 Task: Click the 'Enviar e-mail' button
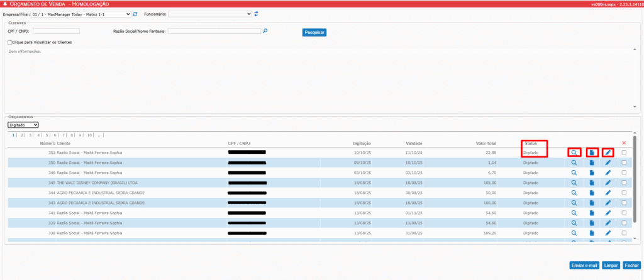point(584,266)
